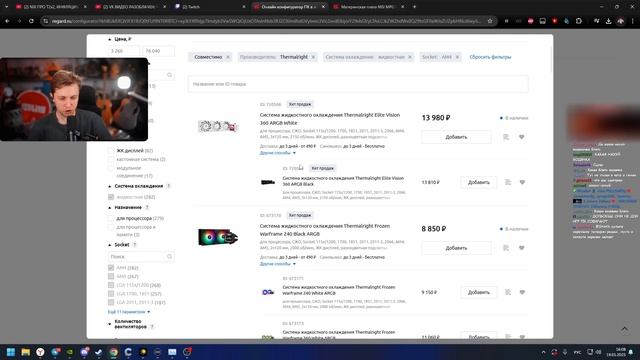Open the help hint next to Назначение
The height and width of the screenshot is (360, 640).
147,208
